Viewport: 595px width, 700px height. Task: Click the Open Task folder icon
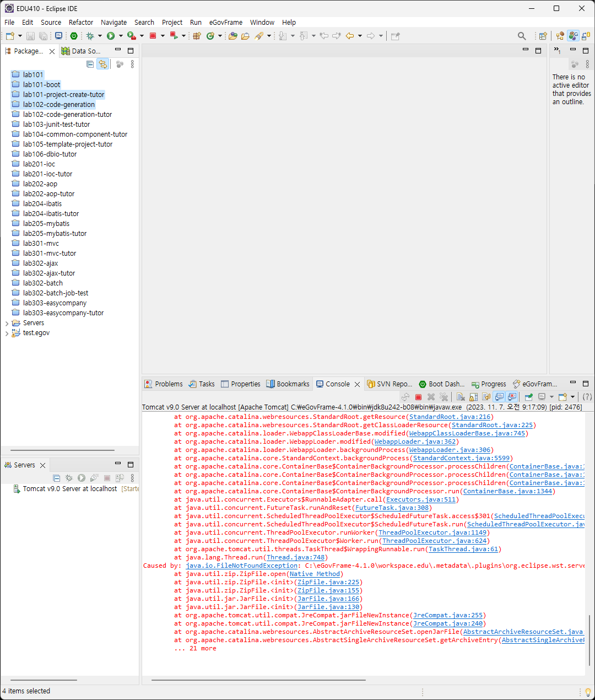245,36
